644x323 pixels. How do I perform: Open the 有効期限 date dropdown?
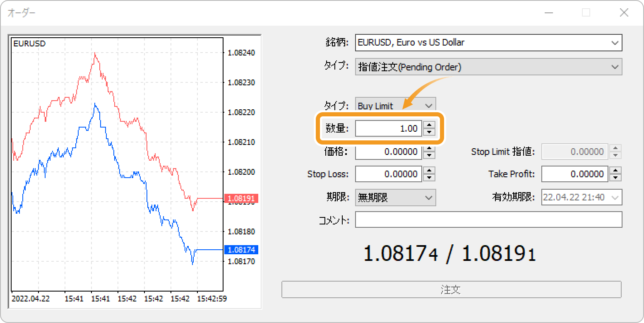(582, 198)
